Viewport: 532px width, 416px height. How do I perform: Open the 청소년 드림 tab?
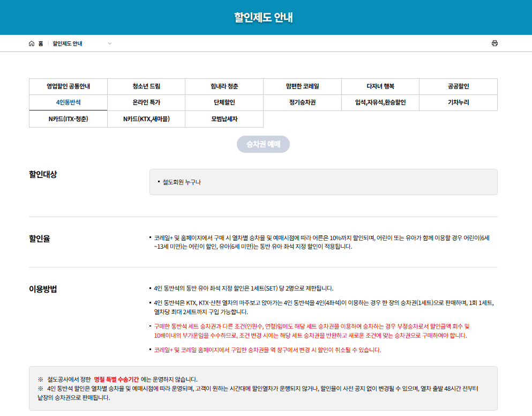[146, 86]
